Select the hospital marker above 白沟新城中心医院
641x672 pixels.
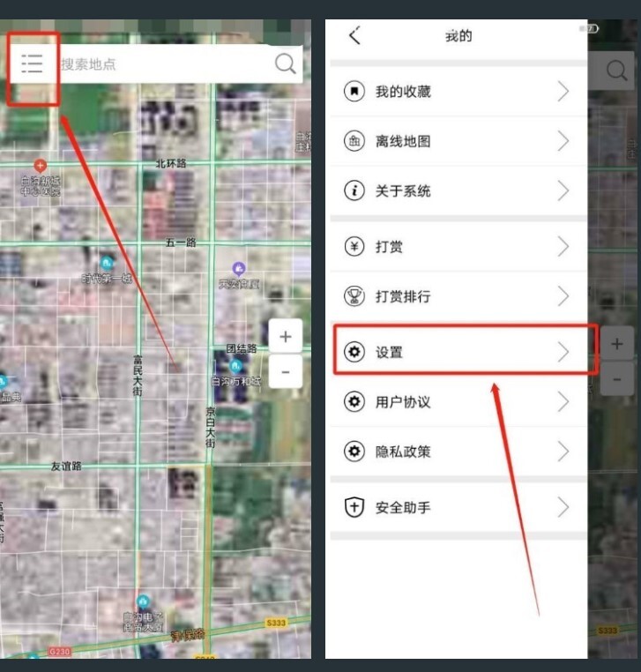(x=40, y=166)
